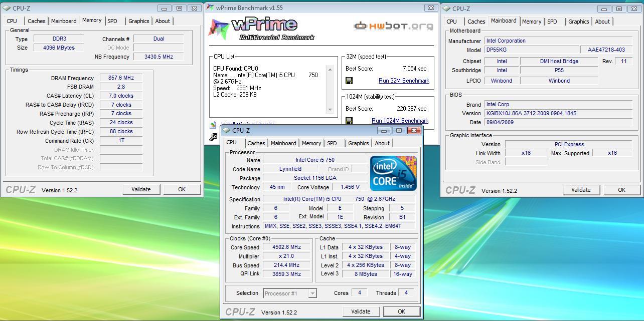This screenshot has width=644, height=321.
Task: Click the CPU List scroll down arrow
Action: (x=330, y=110)
